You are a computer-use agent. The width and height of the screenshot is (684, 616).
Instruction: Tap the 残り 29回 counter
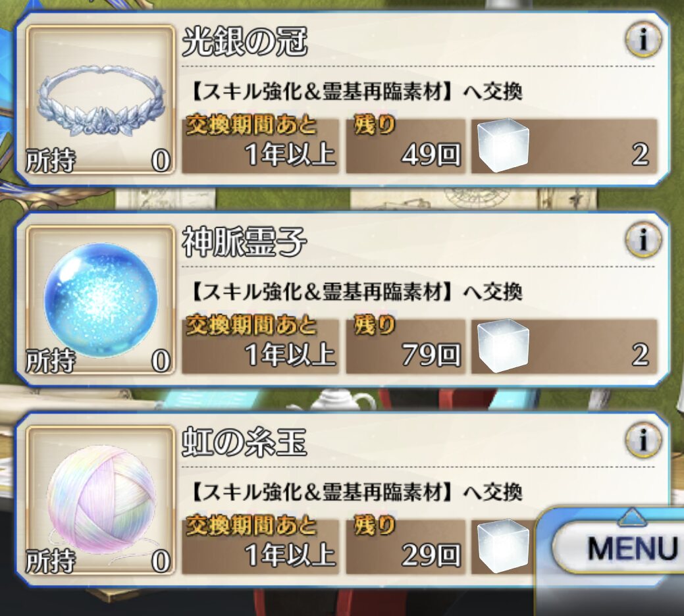pos(406,546)
